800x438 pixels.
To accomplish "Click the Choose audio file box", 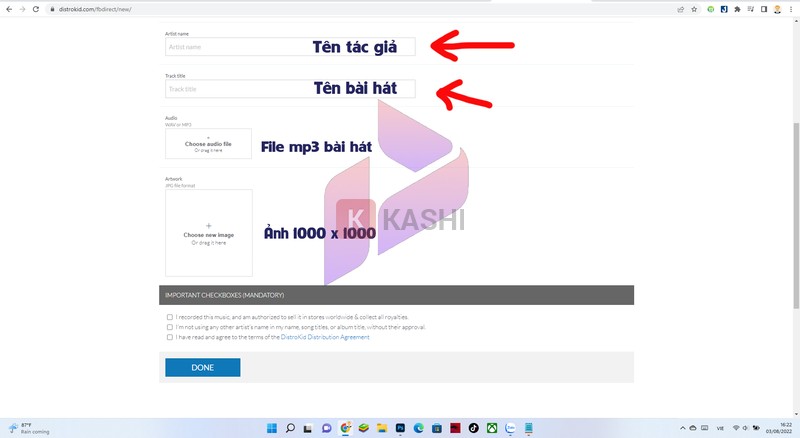I will [x=208, y=143].
